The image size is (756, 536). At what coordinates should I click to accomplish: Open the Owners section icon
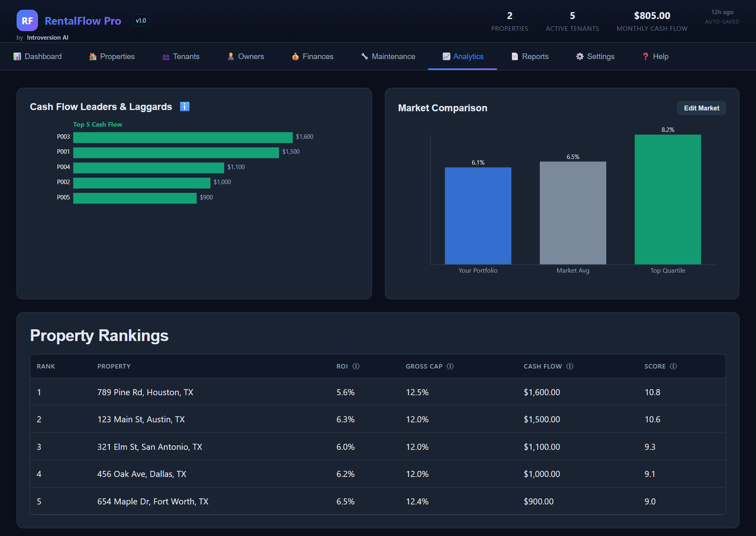[x=230, y=56]
